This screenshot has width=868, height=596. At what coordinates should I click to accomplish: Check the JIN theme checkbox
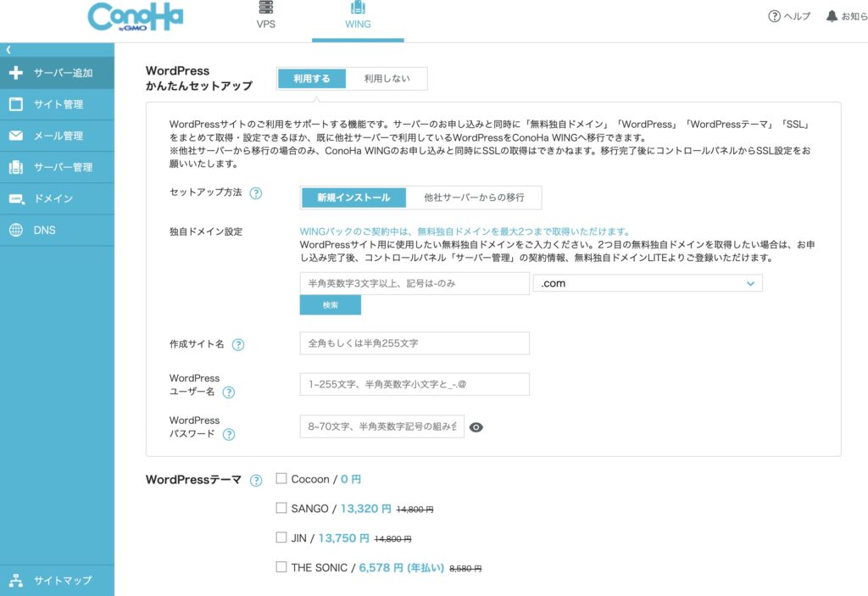coord(281,538)
